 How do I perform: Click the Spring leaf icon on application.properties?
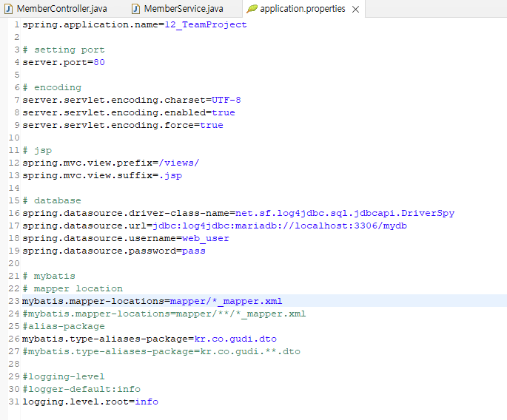[252, 9]
